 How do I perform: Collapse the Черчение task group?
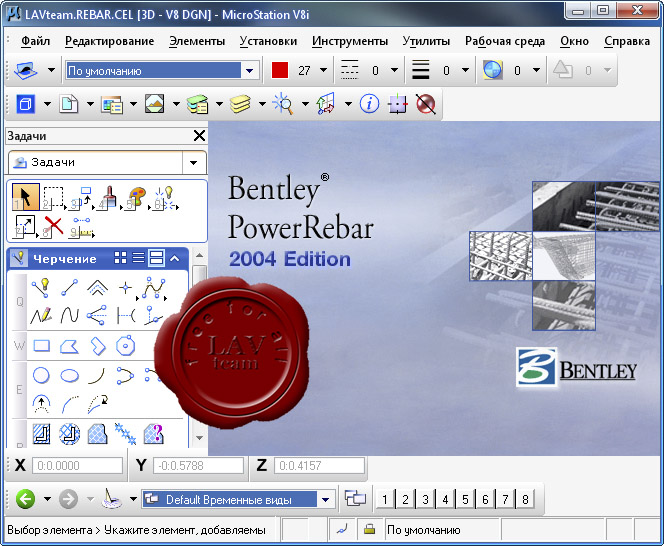tap(175, 258)
